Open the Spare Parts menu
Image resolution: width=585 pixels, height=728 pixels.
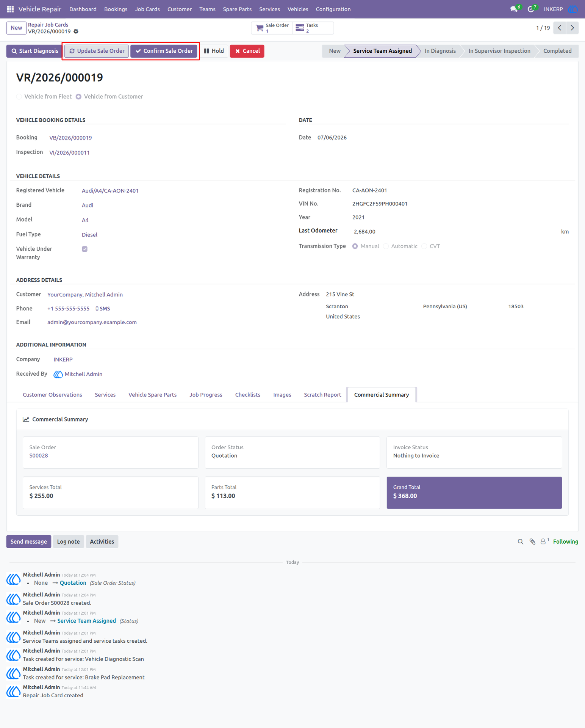237,9
